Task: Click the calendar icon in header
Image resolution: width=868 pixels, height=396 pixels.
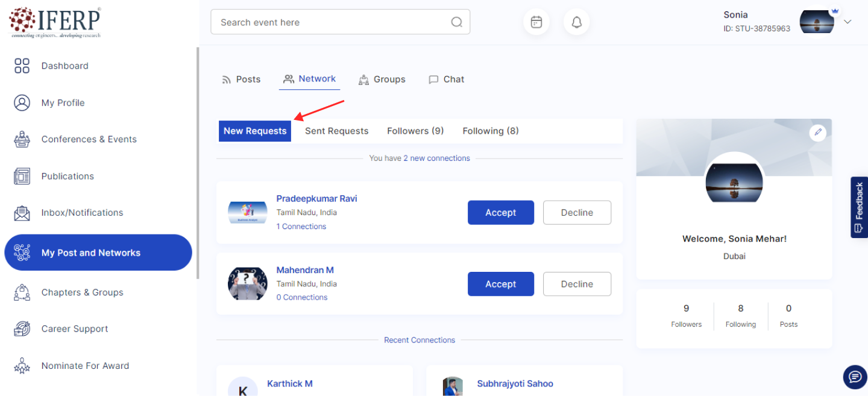Action: point(536,22)
